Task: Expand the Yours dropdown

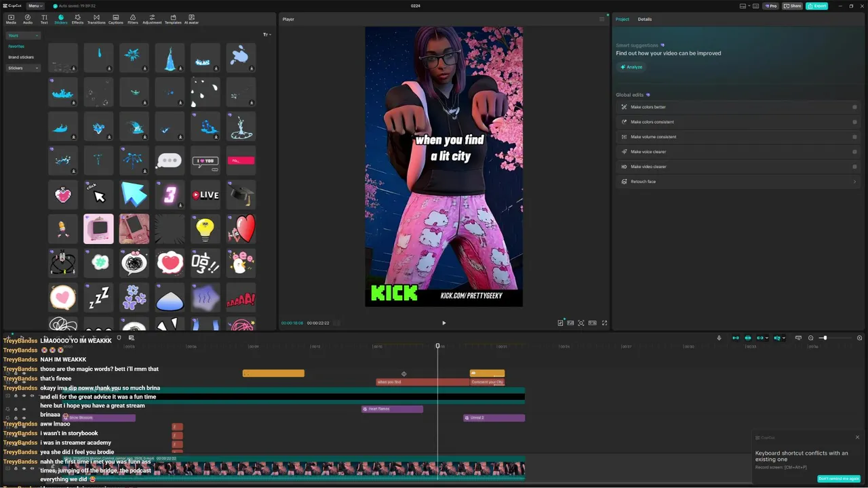Action: point(24,35)
